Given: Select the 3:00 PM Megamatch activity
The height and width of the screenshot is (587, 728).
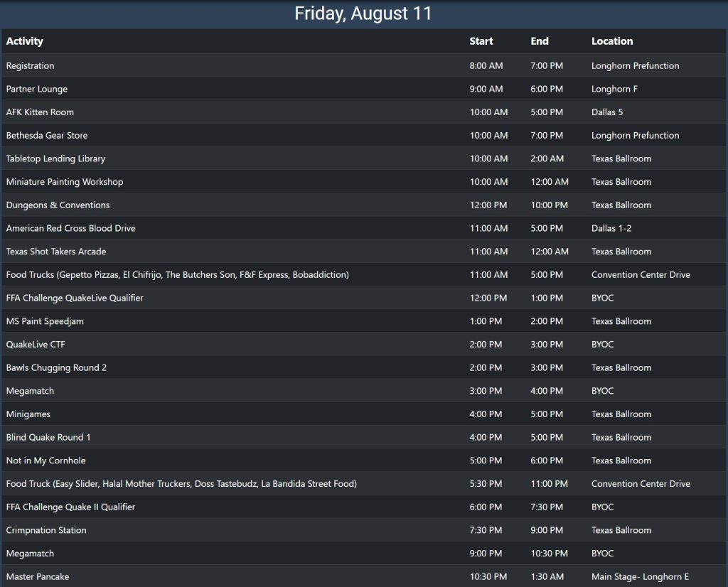Looking at the screenshot, I should [x=30, y=391].
